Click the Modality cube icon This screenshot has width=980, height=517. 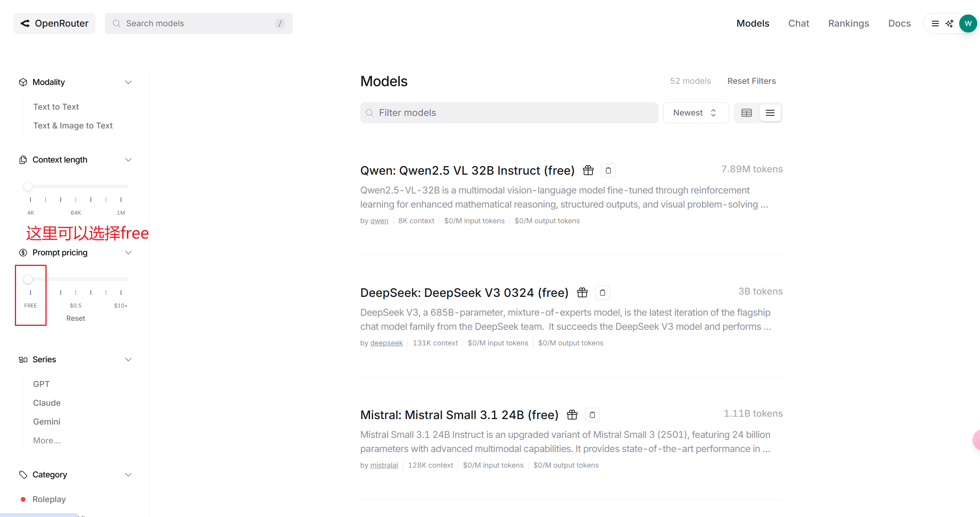[x=23, y=82]
